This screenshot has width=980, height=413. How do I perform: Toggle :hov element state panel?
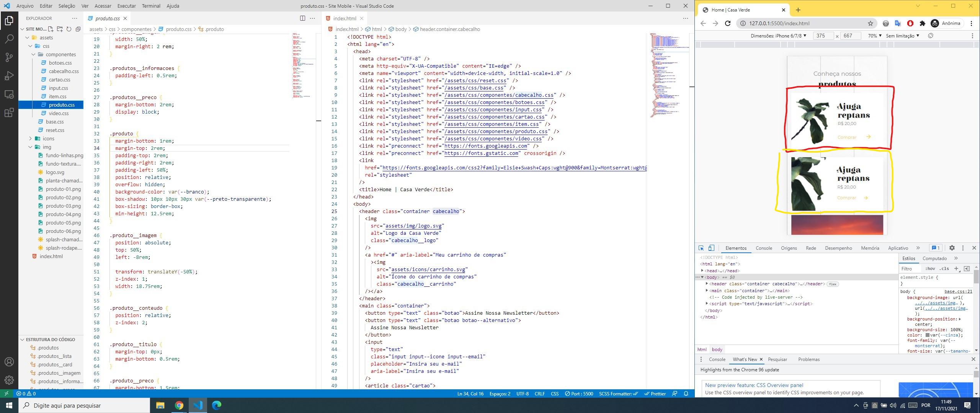(x=930, y=268)
